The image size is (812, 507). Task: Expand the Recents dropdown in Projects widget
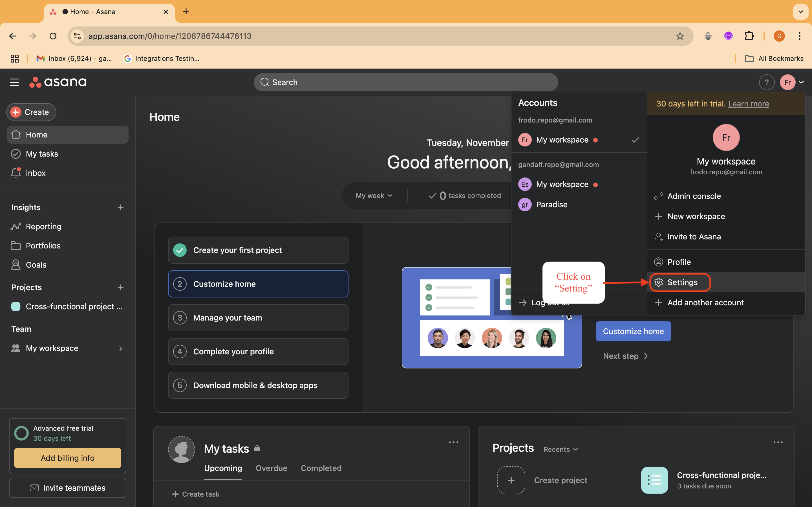[x=560, y=449]
